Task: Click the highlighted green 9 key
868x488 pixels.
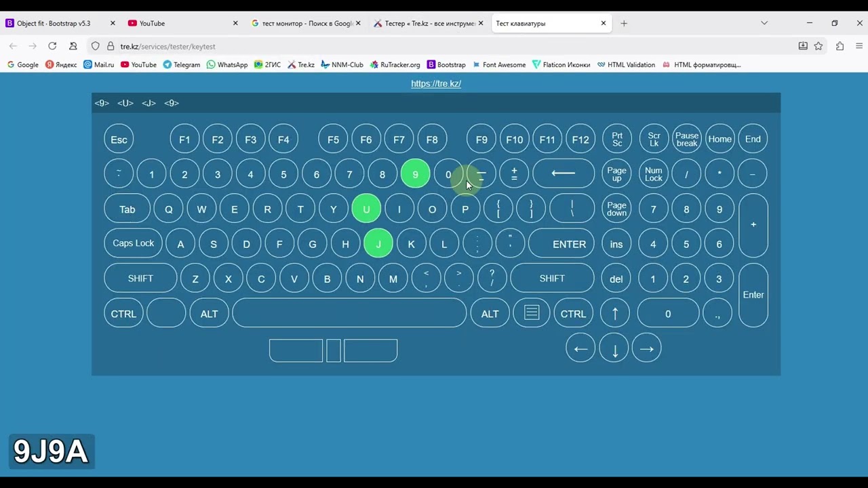Action: pos(415,174)
